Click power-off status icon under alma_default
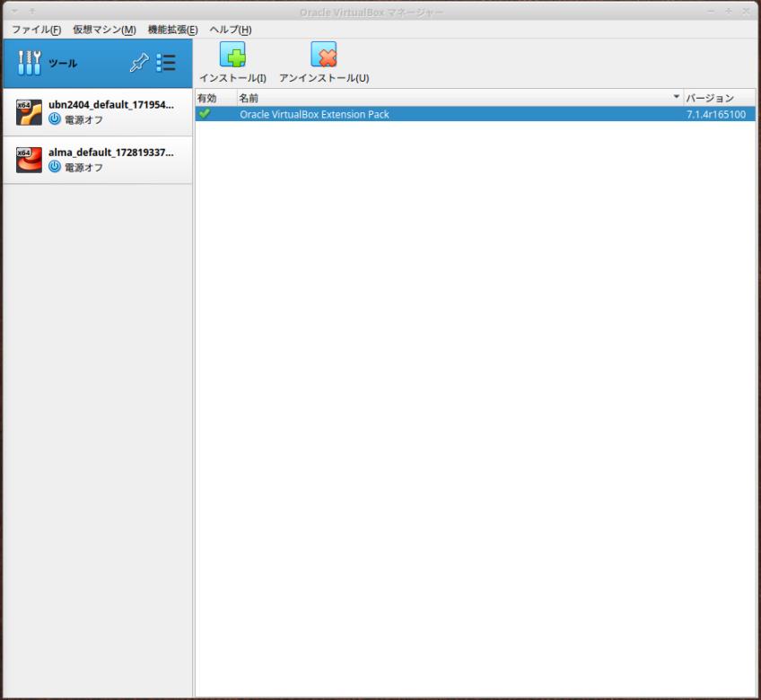Screen dimensions: 761x700 pos(55,167)
